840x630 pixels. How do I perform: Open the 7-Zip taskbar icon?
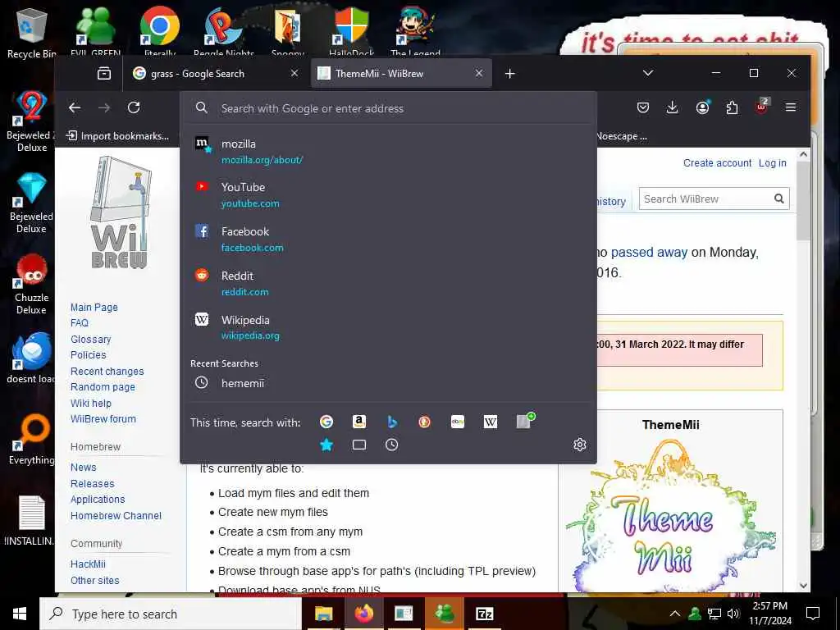point(484,614)
